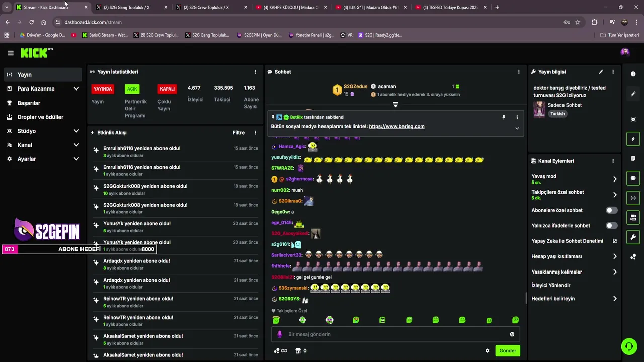
Task: Toggle Yalnızca ifadelerle sohbet switch
Action: (x=611, y=226)
